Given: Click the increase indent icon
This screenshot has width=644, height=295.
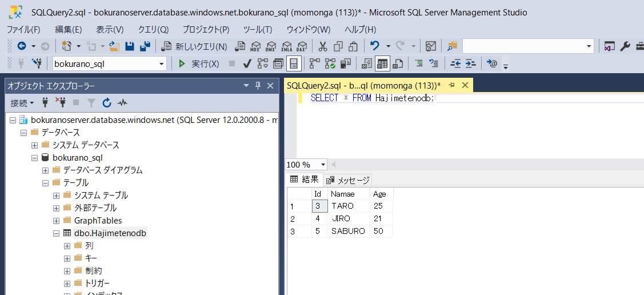Looking at the screenshot, I should click(470, 63).
